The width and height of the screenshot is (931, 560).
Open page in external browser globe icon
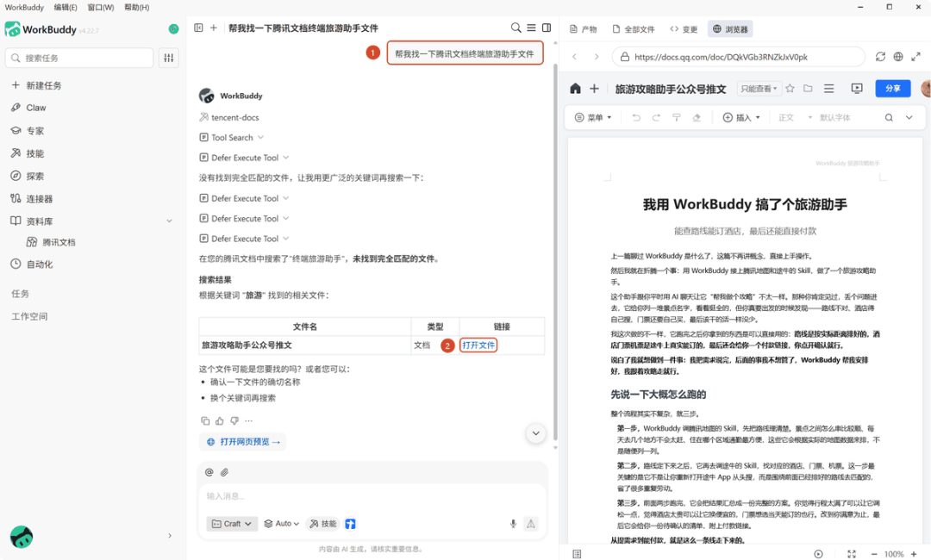898,57
